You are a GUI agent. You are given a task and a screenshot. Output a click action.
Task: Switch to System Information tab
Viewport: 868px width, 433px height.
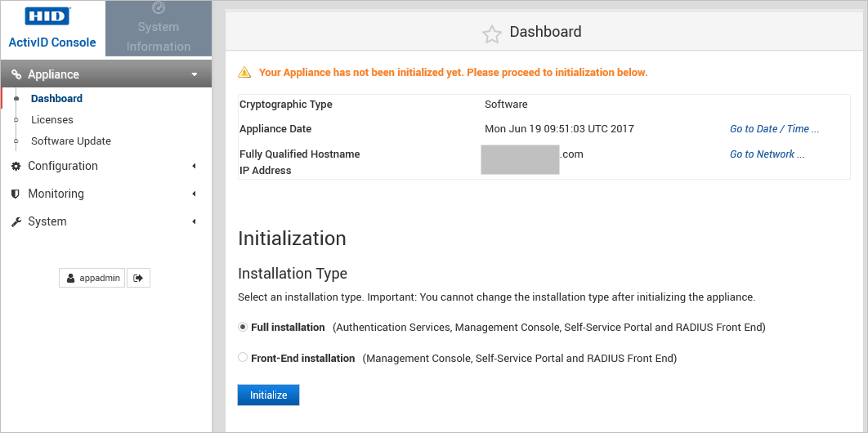pos(159,29)
